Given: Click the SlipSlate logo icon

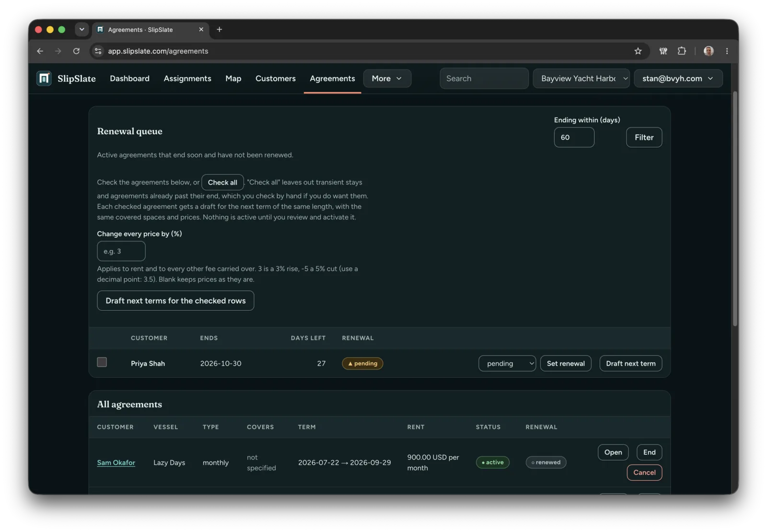Looking at the screenshot, I should (x=44, y=78).
